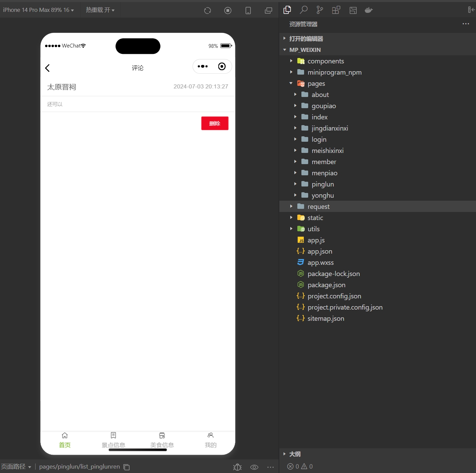Click the phone device icon in toolbar
This screenshot has width=476, height=473.
[248, 11]
